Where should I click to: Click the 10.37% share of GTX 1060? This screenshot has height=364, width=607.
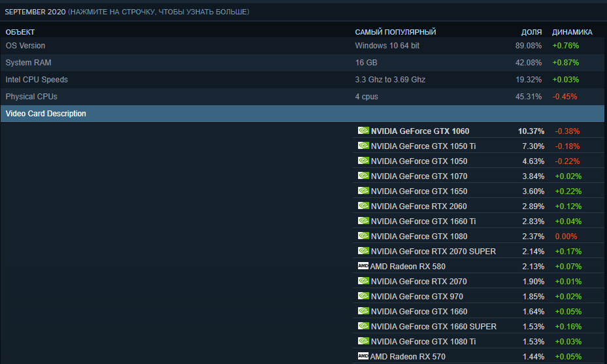tap(531, 131)
